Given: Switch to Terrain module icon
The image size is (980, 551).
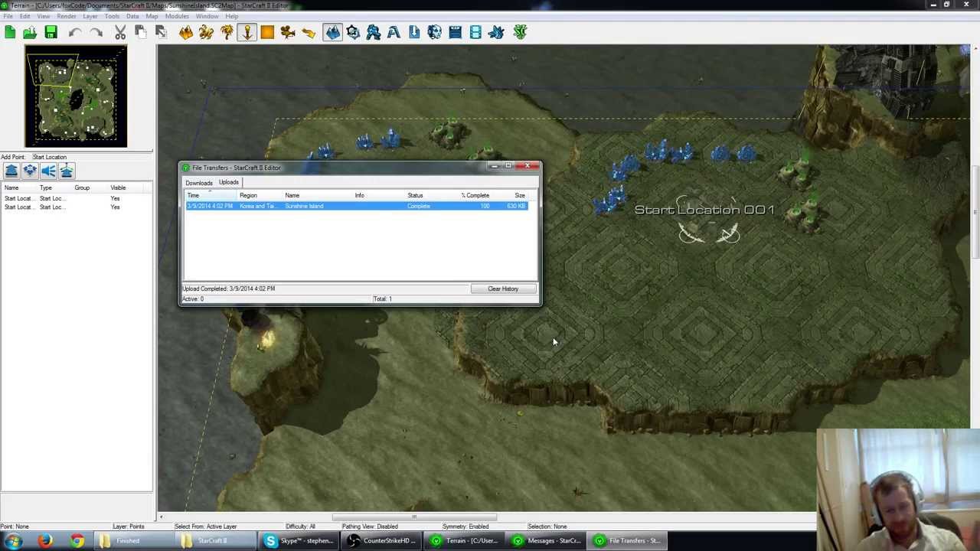Looking at the screenshot, I should coord(332,32).
